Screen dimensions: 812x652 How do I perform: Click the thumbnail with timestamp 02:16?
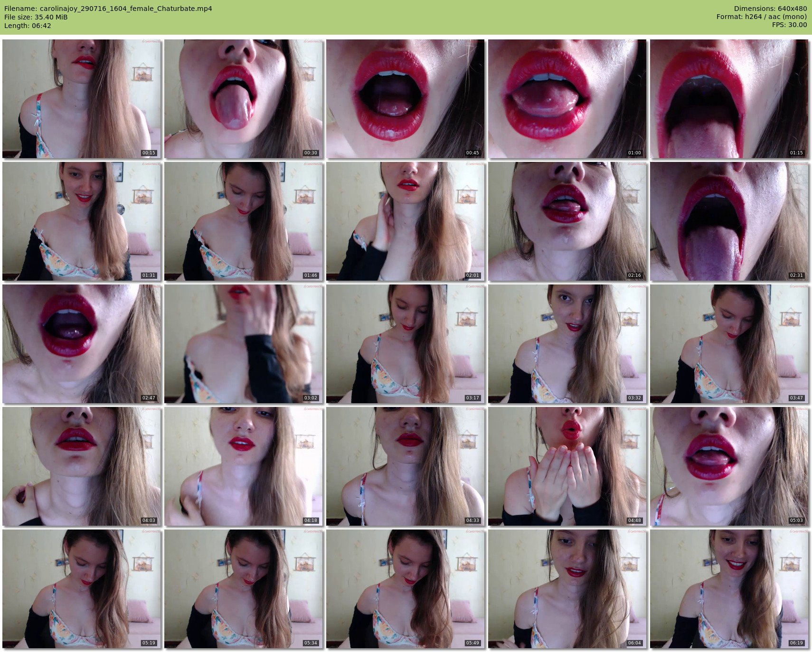(x=567, y=221)
